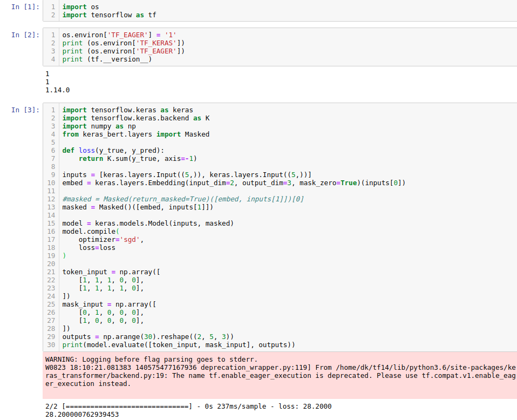Click 'from keras_bert.layers import Masked' line
The image size is (517, 420).
point(136,134)
